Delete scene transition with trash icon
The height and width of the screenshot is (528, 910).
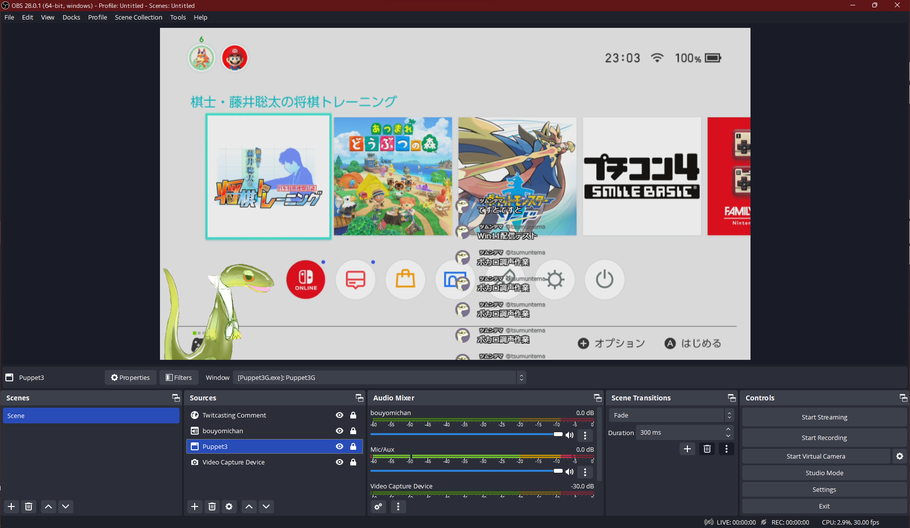click(707, 449)
